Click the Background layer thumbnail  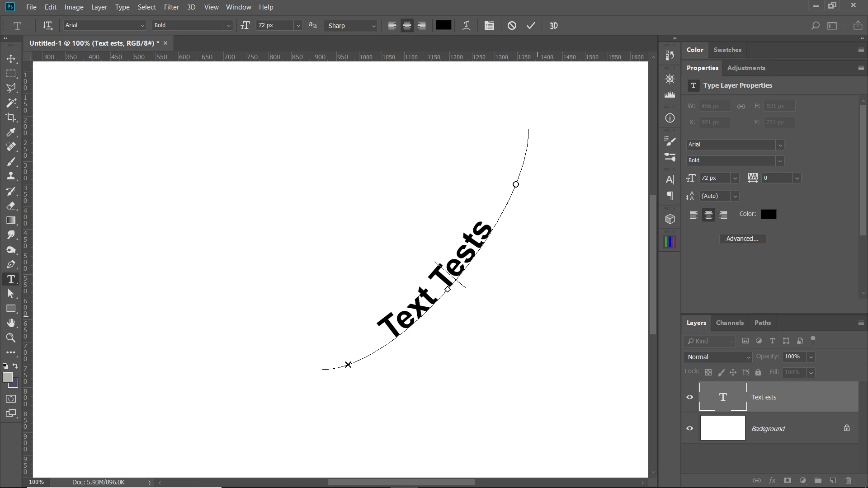722,428
